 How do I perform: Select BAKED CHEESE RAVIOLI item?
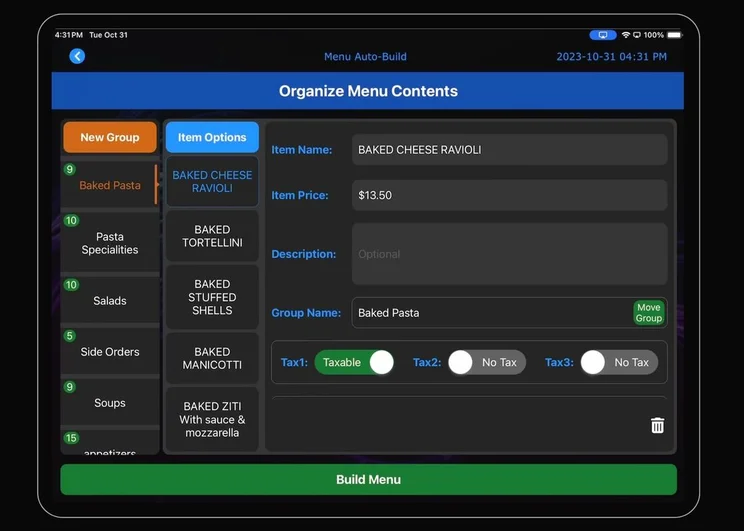[212, 181]
